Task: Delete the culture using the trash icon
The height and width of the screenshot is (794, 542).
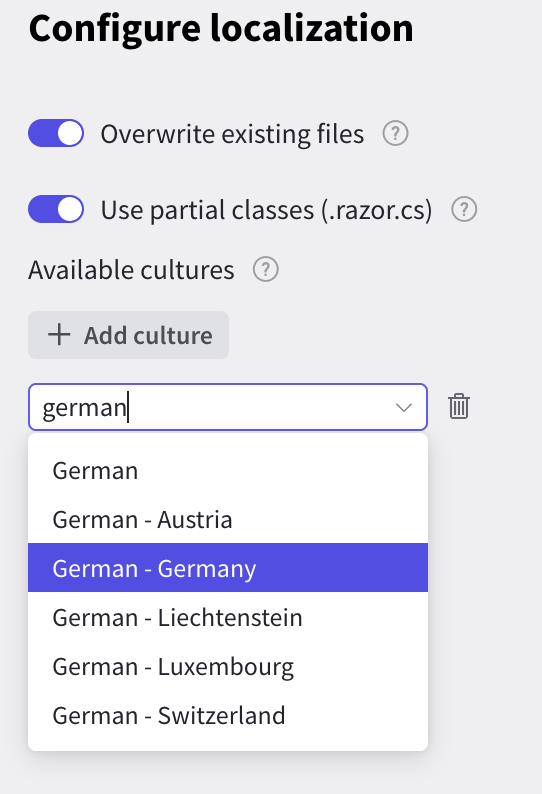Action: [x=459, y=407]
